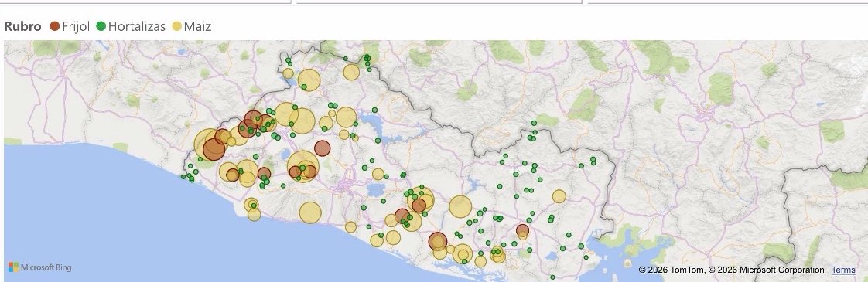Select the Frijol legend label
Image resolution: width=868 pixels, height=282 pixels.
coord(76,26)
